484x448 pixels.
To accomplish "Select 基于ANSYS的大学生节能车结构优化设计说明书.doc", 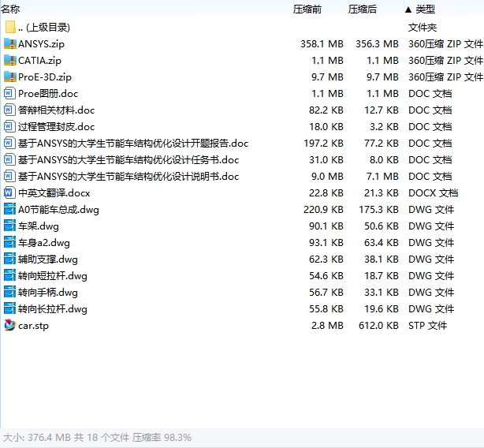I will click(x=128, y=177).
